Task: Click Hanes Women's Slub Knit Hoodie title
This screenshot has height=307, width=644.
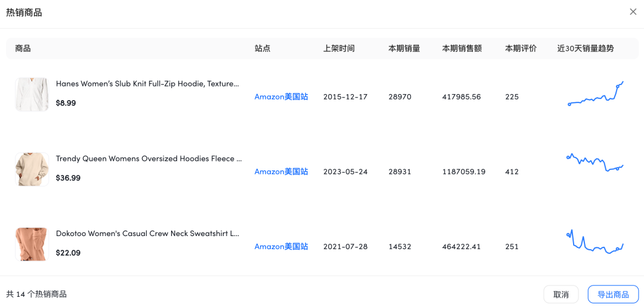Action: (147, 84)
